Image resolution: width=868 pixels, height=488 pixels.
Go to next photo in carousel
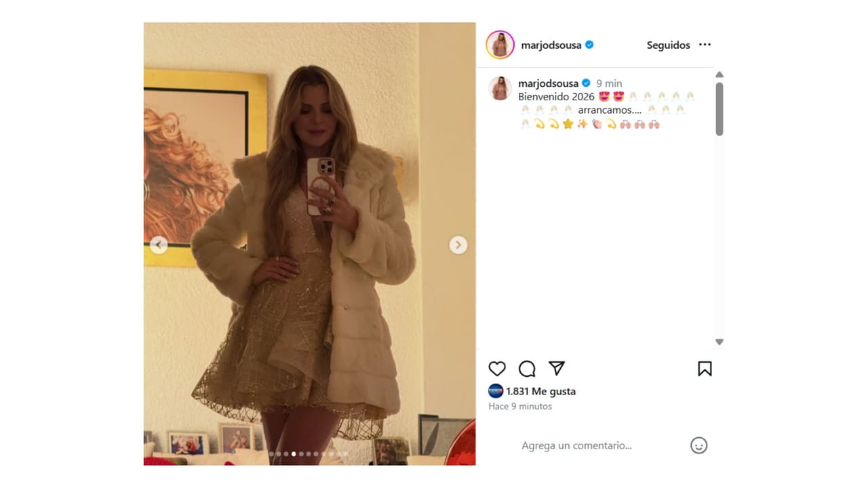458,245
